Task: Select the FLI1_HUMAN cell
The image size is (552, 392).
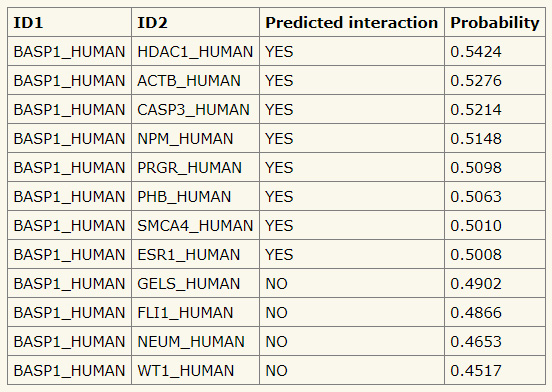Action: pos(195,312)
